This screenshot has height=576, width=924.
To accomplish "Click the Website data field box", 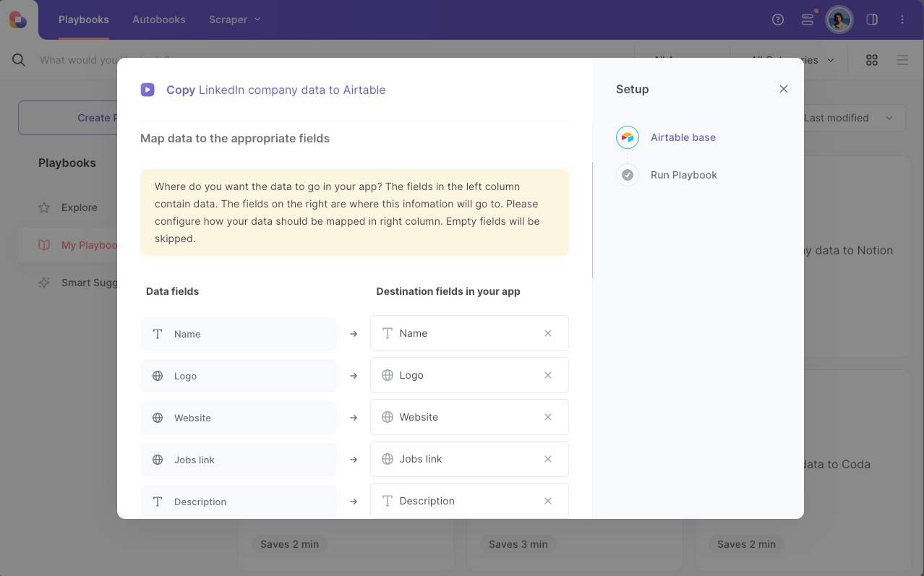I will (239, 418).
